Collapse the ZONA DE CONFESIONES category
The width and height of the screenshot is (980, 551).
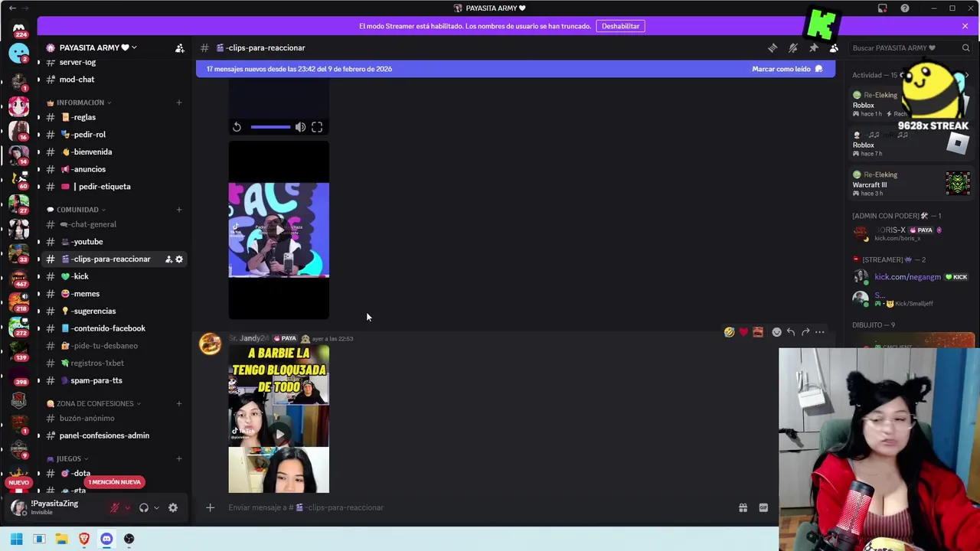[94, 403]
